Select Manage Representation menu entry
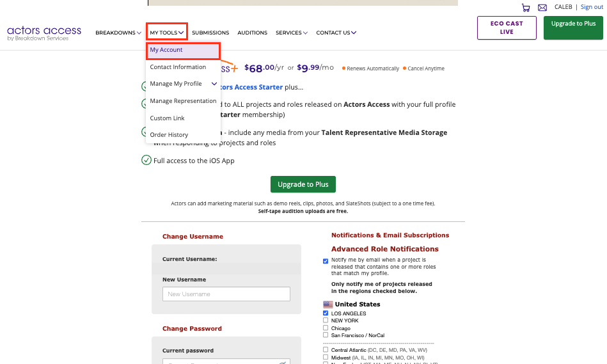 tap(183, 100)
